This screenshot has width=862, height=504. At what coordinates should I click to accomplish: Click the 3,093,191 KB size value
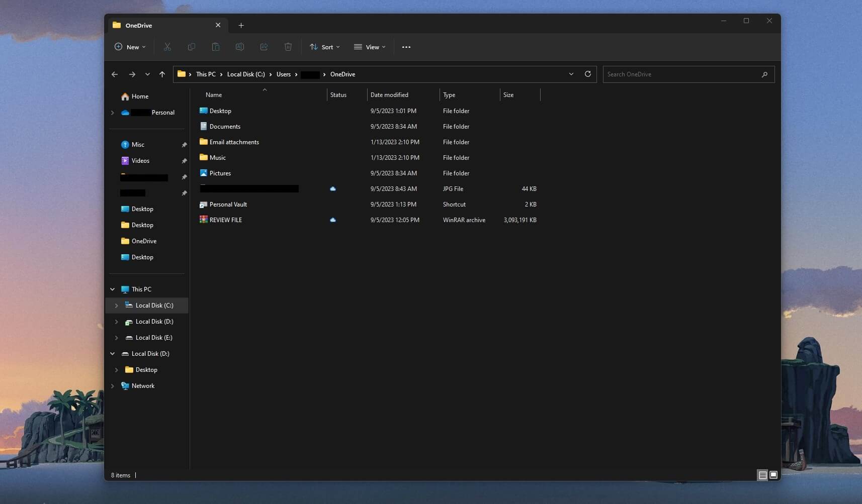pos(520,220)
